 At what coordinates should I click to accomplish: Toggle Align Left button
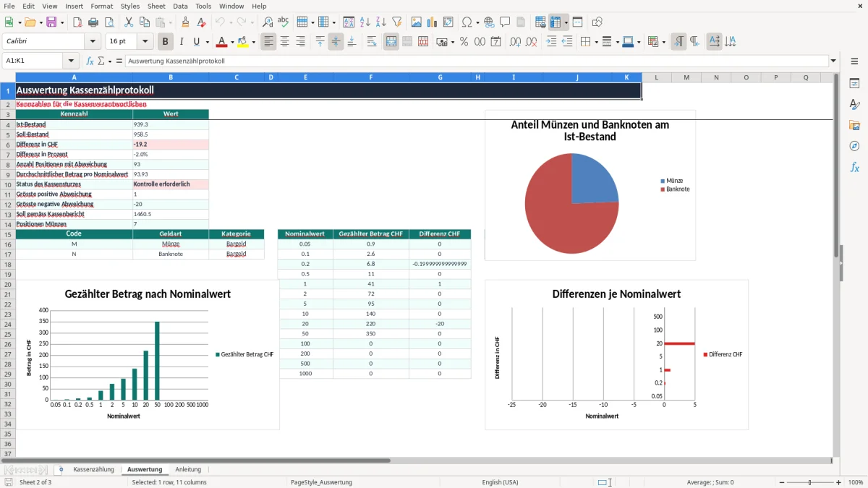click(269, 42)
